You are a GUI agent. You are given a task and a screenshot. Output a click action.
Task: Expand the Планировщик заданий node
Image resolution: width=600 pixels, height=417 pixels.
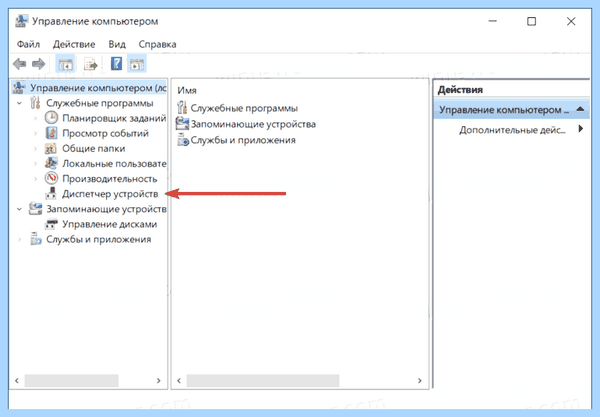point(35,118)
